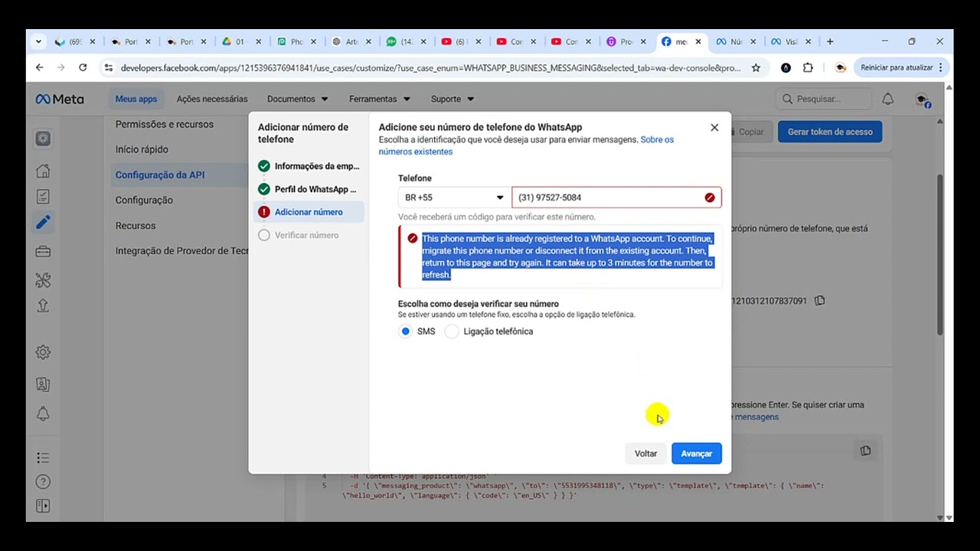Open the user profile avatar in Meta header
Viewport: 980px width, 551px height.
click(922, 99)
